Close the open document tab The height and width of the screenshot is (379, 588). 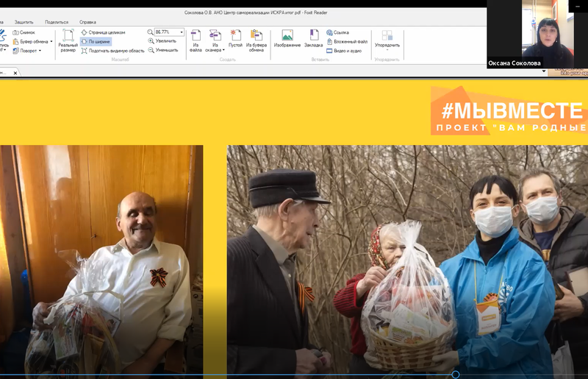pos(15,73)
